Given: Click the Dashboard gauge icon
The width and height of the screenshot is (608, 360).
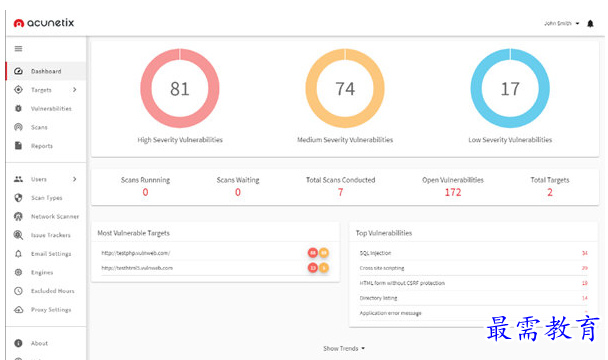Looking at the screenshot, I should pyautogui.click(x=18, y=71).
